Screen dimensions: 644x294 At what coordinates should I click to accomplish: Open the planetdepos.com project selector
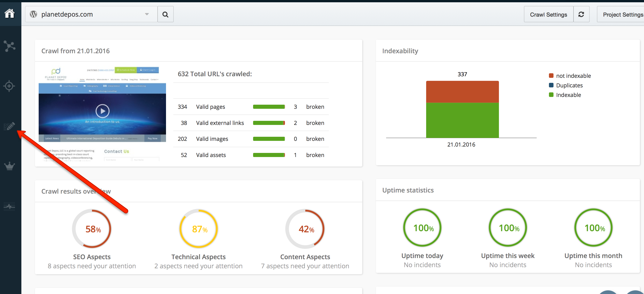coord(91,14)
